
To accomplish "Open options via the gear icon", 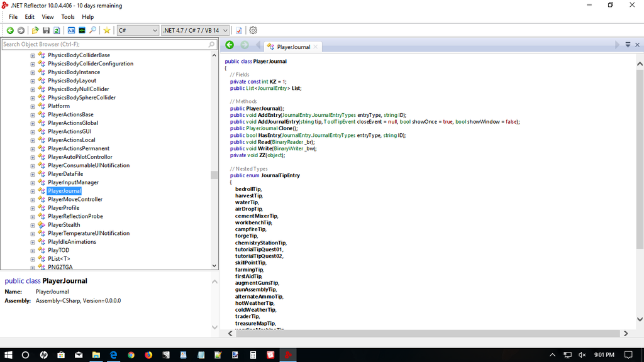I will pyautogui.click(x=253, y=30).
